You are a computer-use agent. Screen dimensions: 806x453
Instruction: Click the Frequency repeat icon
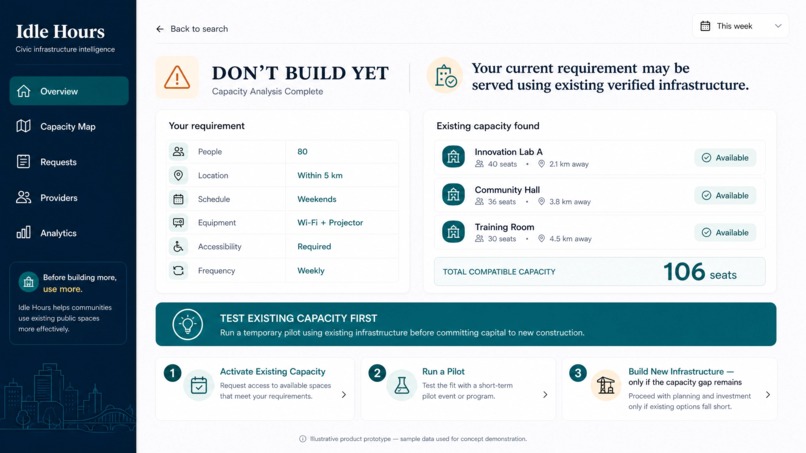pyautogui.click(x=178, y=270)
